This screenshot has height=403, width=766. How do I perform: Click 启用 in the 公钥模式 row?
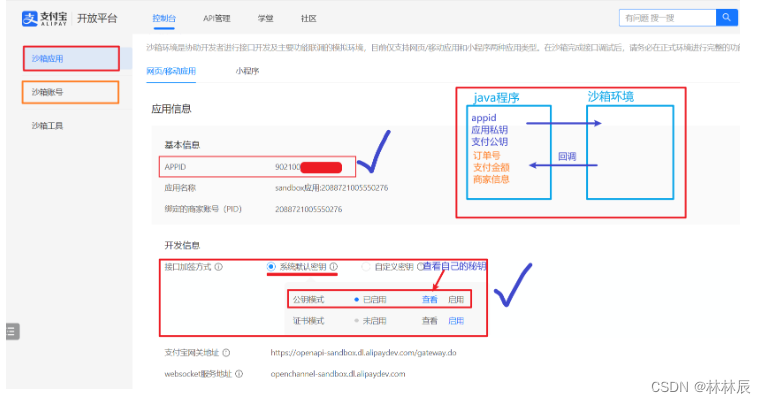coord(456,299)
